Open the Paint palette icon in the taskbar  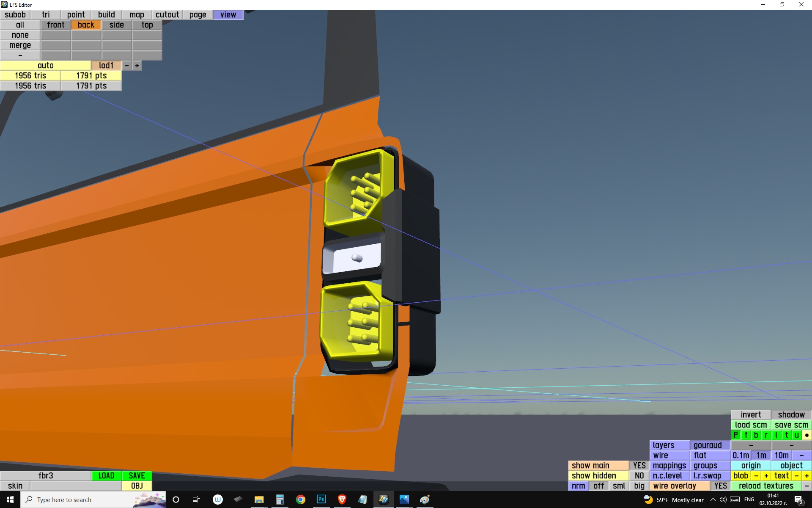click(425, 500)
